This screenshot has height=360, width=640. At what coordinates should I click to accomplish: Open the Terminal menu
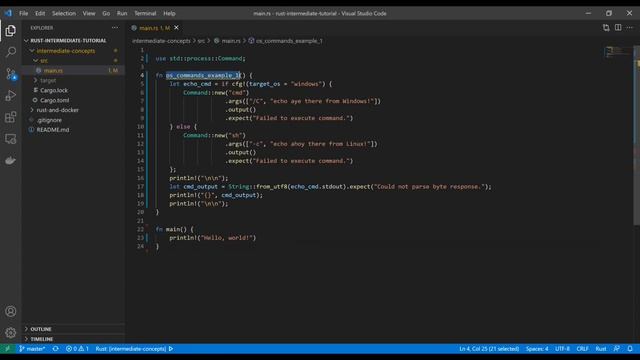coord(145,13)
